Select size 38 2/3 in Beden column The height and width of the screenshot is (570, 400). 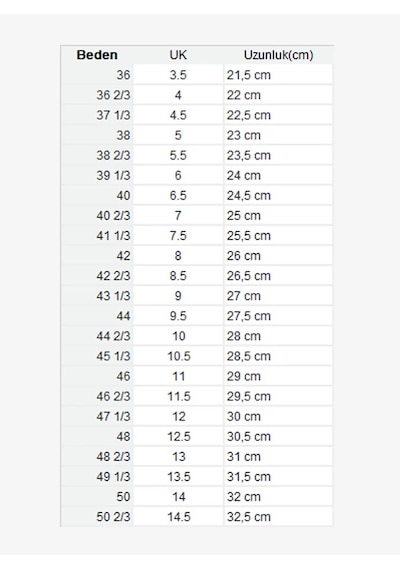[113, 155]
